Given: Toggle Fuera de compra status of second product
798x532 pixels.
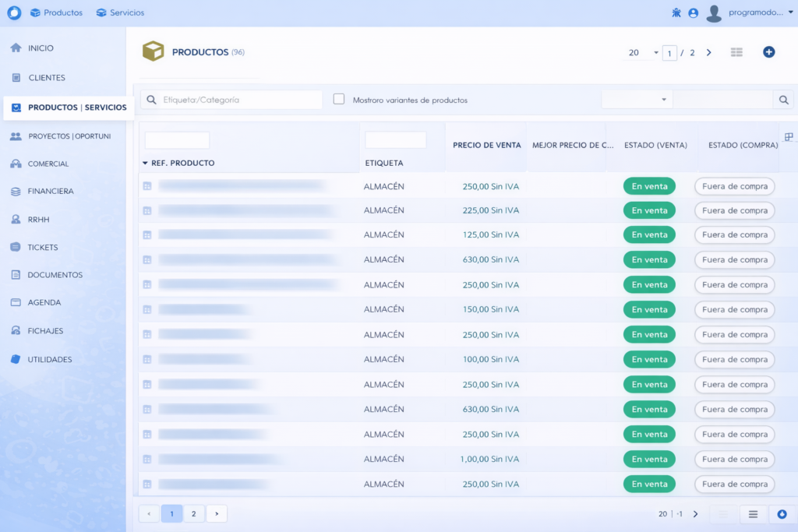Looking at the screenshot, I should point(734,210).
